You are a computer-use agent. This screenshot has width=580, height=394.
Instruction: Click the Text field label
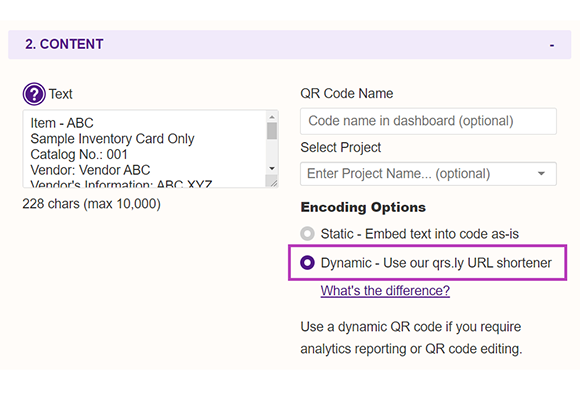pos(61,94)
